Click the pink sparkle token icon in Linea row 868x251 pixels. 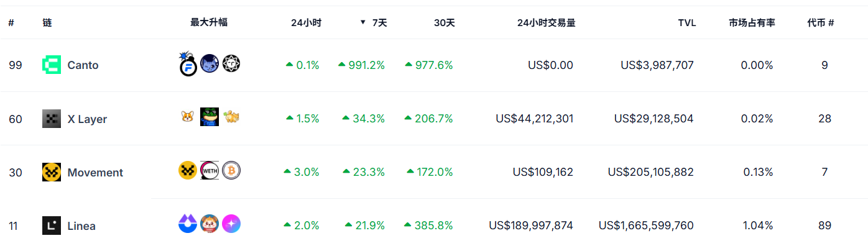point(231,224)
